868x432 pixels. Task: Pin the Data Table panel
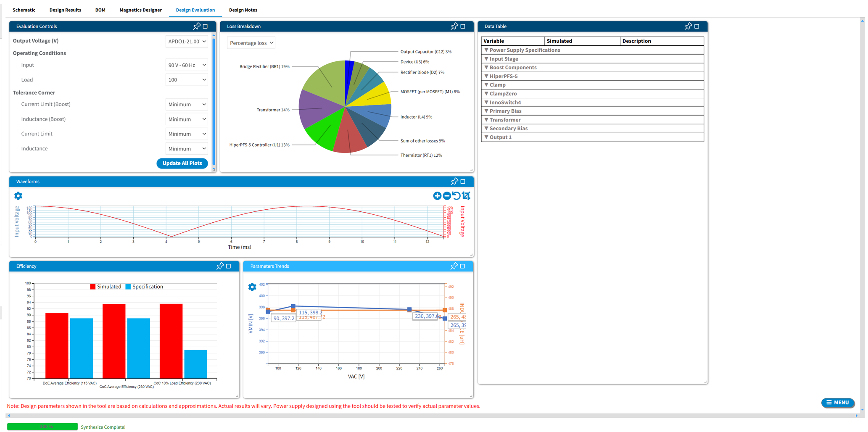pyautogui.click(x=688, y=26)
